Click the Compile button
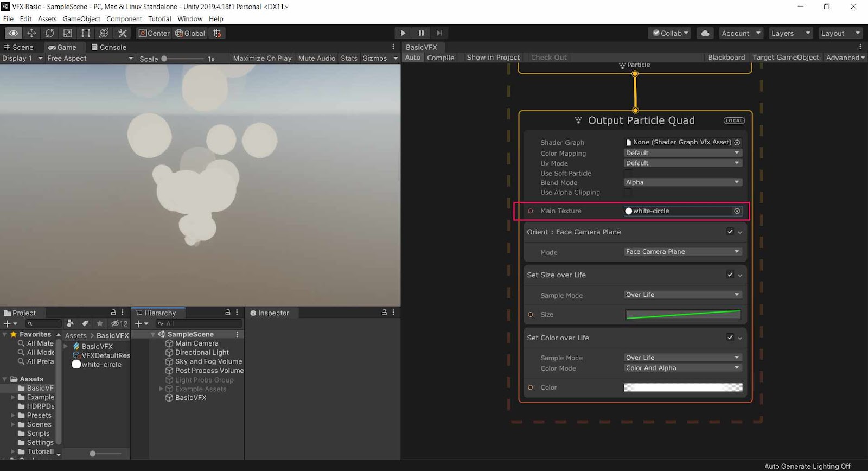This screenshot has width=868, height=471. pyautogui.click(x=440, y=58)
